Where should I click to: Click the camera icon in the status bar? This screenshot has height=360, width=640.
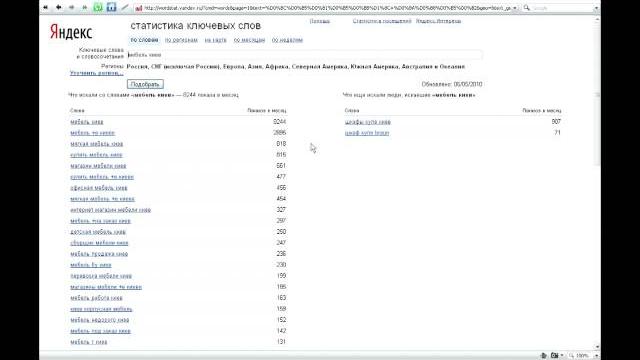[x=554, y=356]
